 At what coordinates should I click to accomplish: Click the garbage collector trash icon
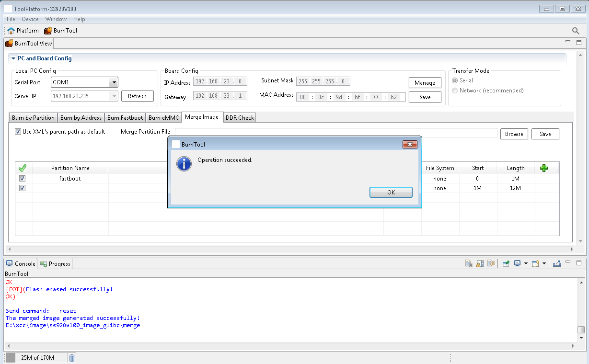point(71,358)
